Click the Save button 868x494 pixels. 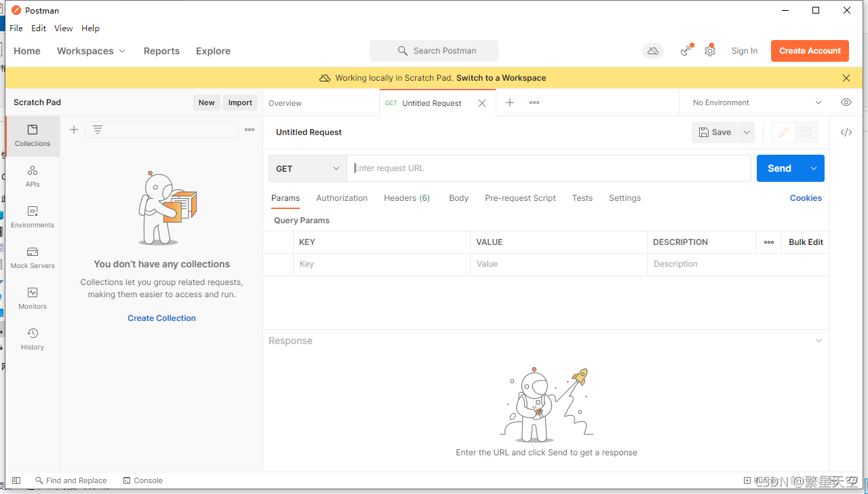point(715,132)
